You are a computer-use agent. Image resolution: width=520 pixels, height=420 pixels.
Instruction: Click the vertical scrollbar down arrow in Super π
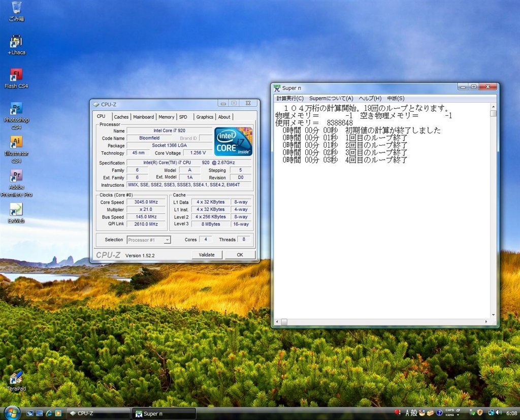[x=493, y=315]
